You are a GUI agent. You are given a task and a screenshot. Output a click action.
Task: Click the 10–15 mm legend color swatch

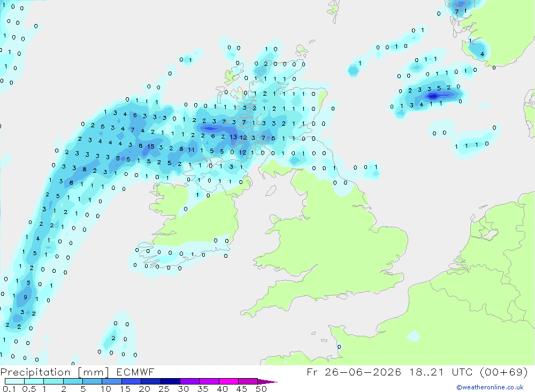pos(112,381)
